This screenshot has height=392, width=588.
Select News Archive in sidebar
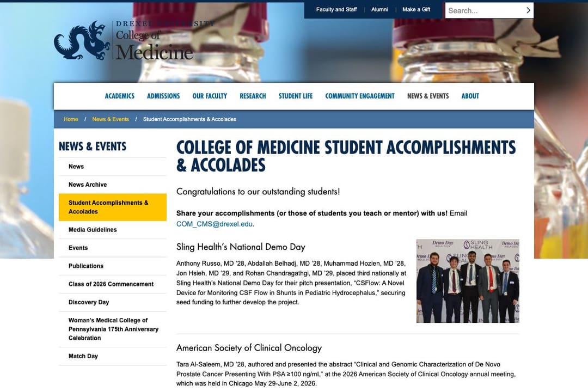[113, 185]
